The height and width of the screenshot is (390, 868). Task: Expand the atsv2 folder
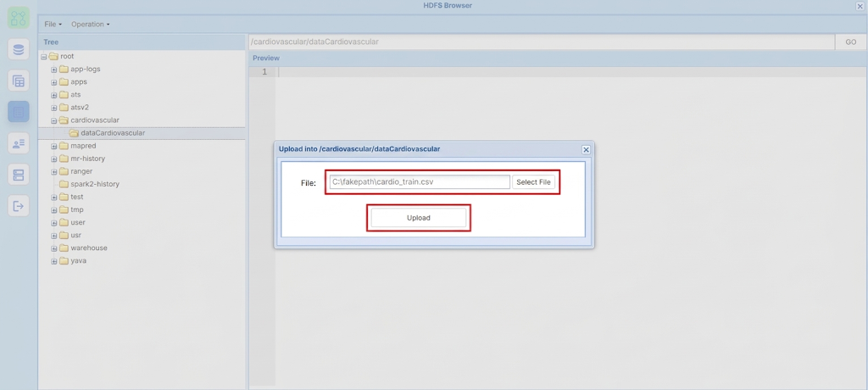pyautogui.click(x=53, y=108)
